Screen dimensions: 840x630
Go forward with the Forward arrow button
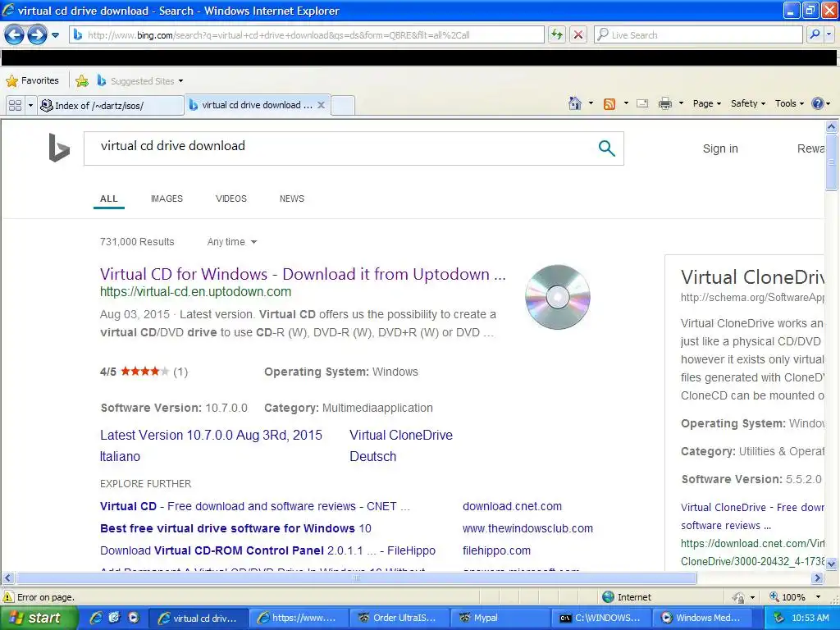[37, 34]
